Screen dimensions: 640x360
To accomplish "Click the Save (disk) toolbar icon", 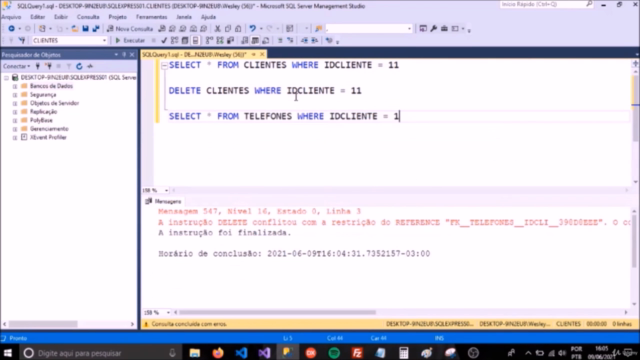I will pyautogui.click(x=85, y=29).
